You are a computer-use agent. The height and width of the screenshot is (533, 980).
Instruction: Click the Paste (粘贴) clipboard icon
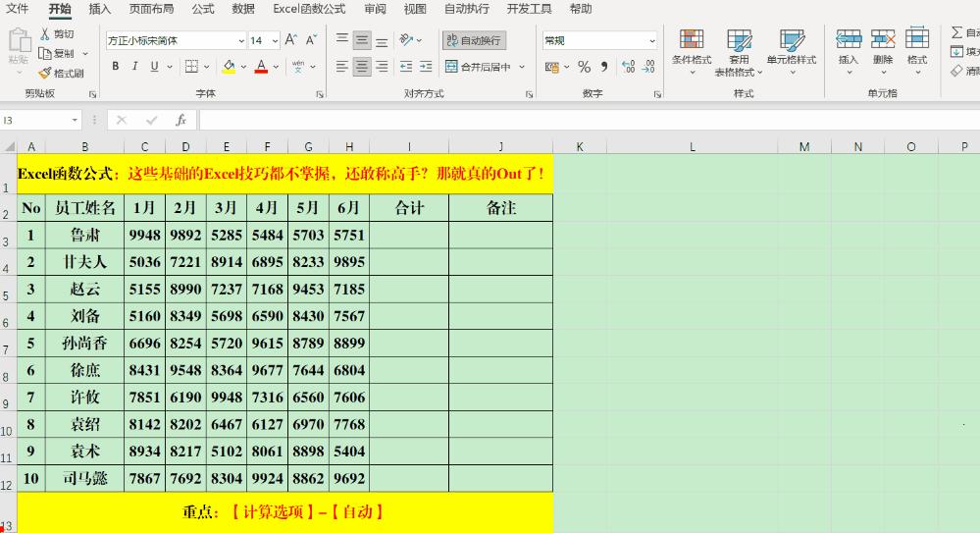click(20, 40)
